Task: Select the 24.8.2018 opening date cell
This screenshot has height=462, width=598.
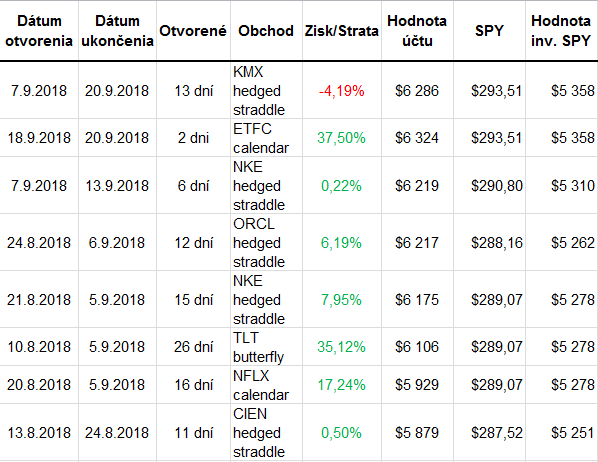Action: click(x=39, y=242)
